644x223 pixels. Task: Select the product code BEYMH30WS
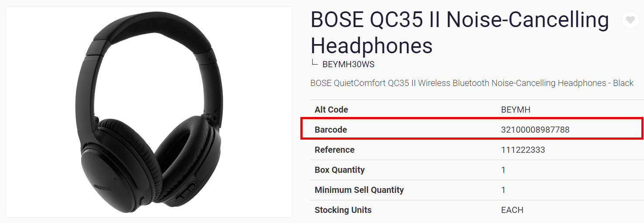[348, 65]
